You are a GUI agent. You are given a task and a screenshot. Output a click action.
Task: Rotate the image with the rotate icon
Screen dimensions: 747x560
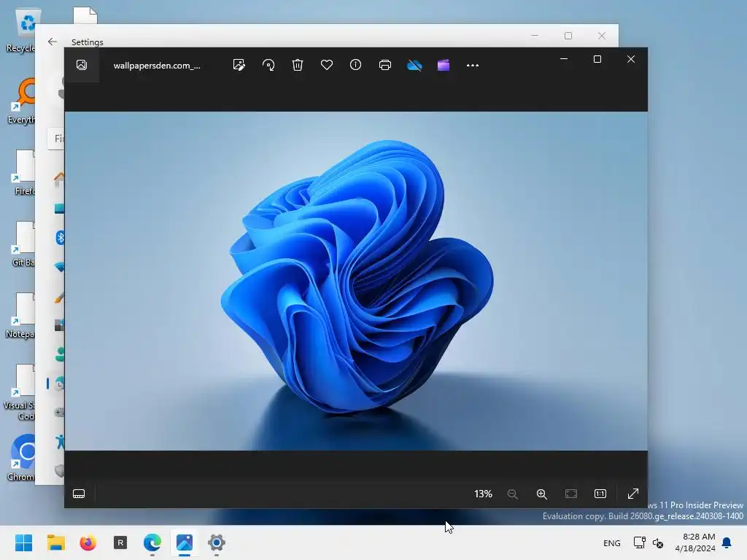[x=268, y=65]
